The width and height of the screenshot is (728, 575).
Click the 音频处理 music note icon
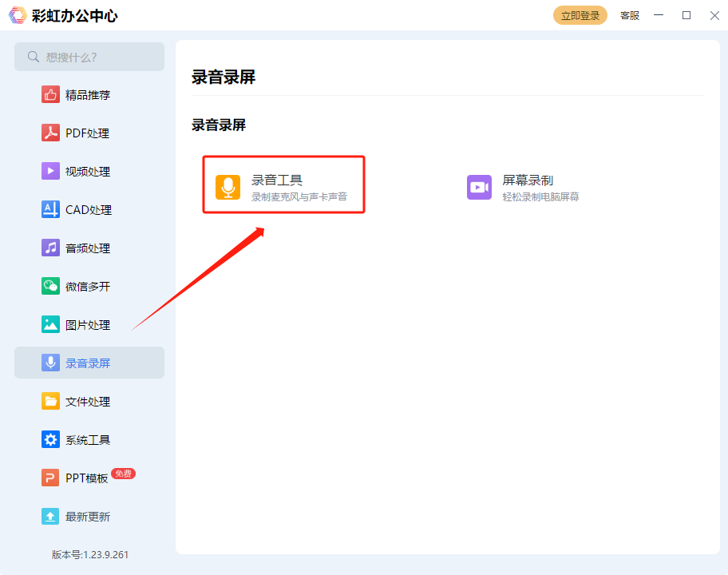tap(50, 248)
